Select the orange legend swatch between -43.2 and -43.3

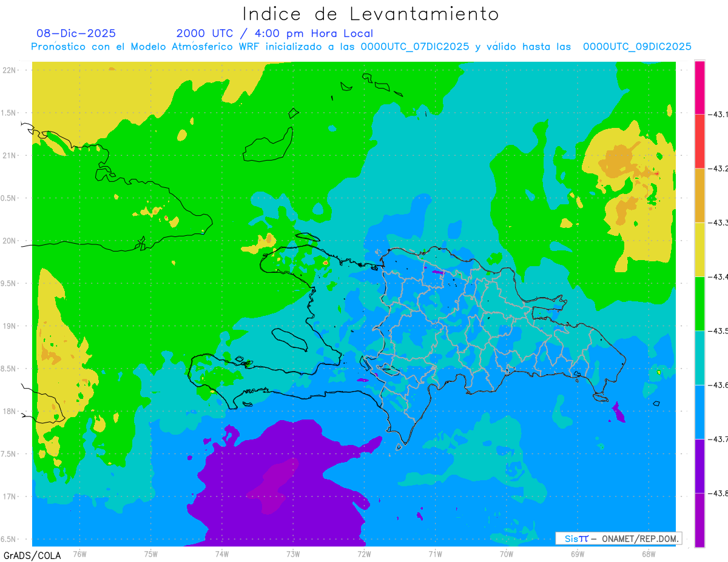click(699, 195)
